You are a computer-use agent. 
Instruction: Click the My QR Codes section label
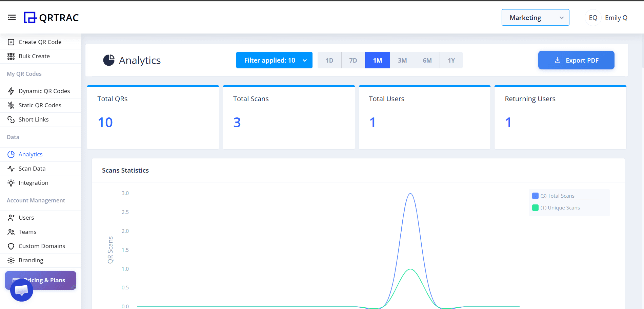[x=24, y=74]
